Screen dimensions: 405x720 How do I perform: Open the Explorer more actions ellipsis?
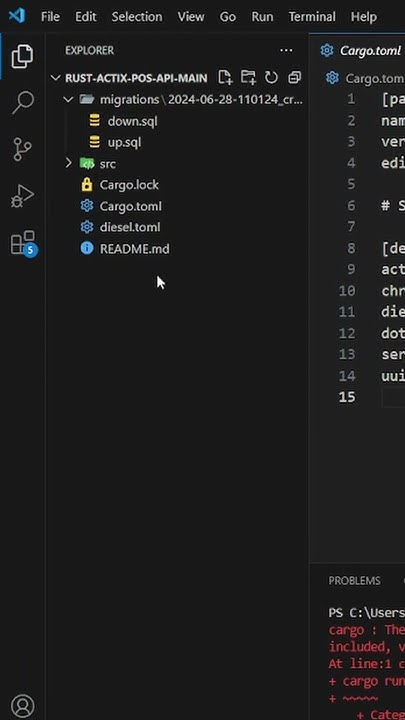point(286,51)
